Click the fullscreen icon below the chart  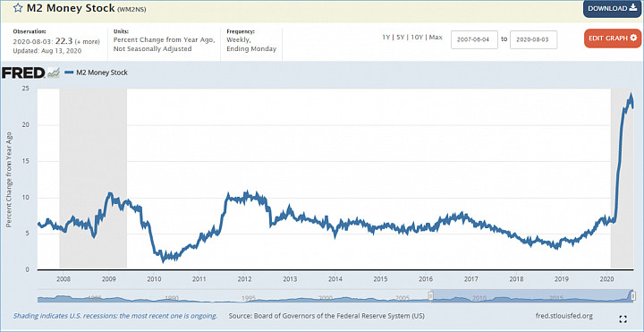(x=623, y=319)
